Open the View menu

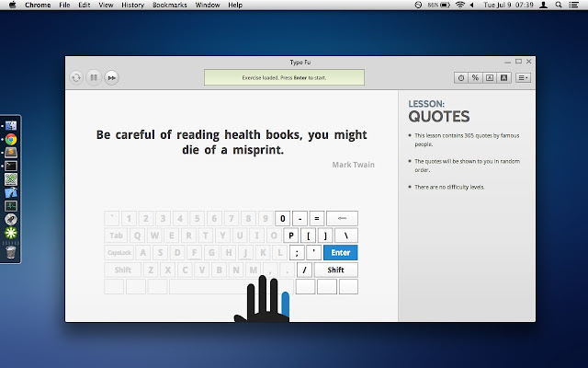click(x=106, y=5)
